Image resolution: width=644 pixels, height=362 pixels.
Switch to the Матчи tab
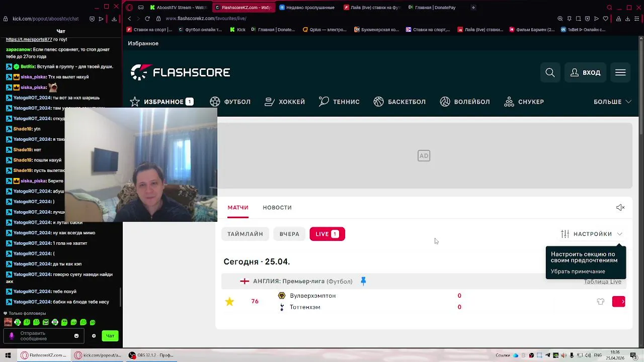click(238, 207)
